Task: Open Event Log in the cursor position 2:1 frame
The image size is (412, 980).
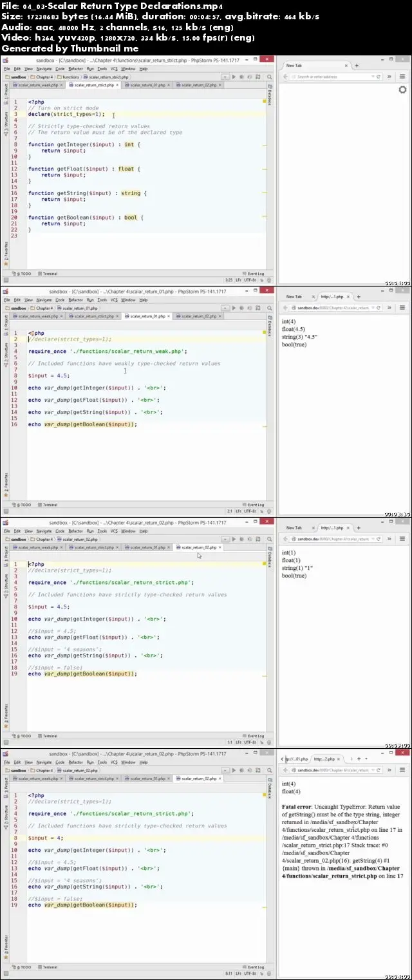Action: 253,505
